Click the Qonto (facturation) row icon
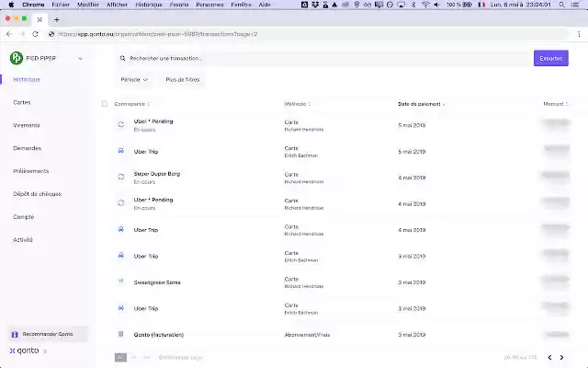 click(x=120, y=334)
